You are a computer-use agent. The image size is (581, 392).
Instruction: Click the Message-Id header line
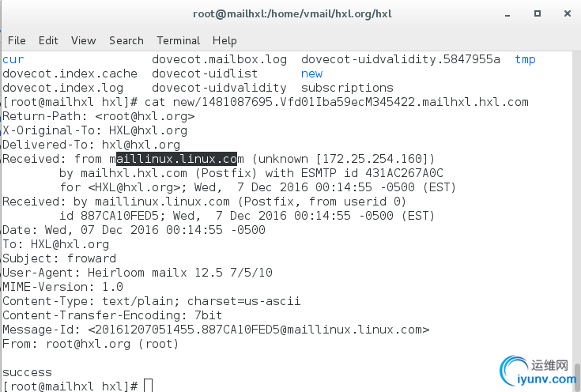[x=216, y=330]
